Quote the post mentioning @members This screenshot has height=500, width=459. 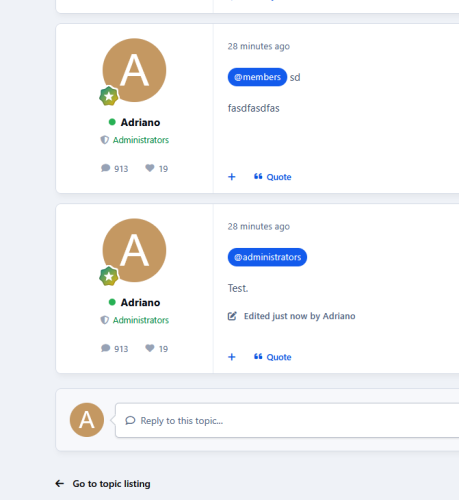[272, 177]
